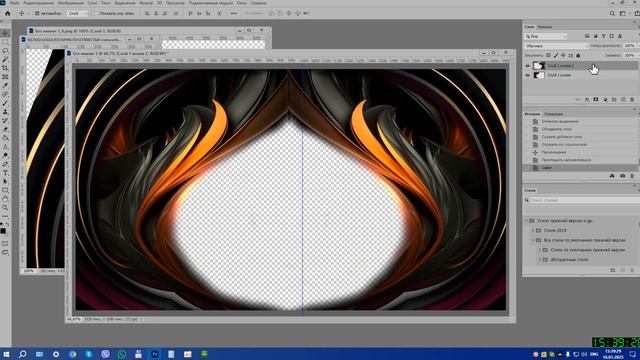Click the lock image pixels brush icon
640x360 pixels.
click(x=556, y=56)
